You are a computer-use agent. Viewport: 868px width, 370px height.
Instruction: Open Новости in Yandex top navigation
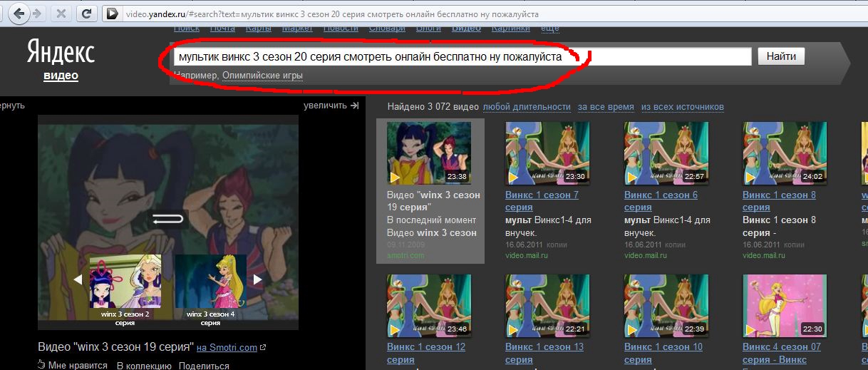pos(341,29)
